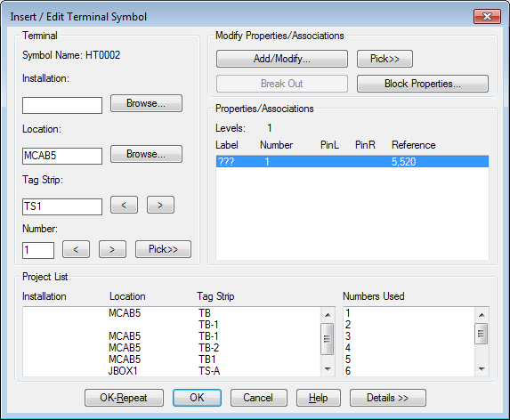Click the Installation Browse button

pyautogui.click(x=146, y=103)
